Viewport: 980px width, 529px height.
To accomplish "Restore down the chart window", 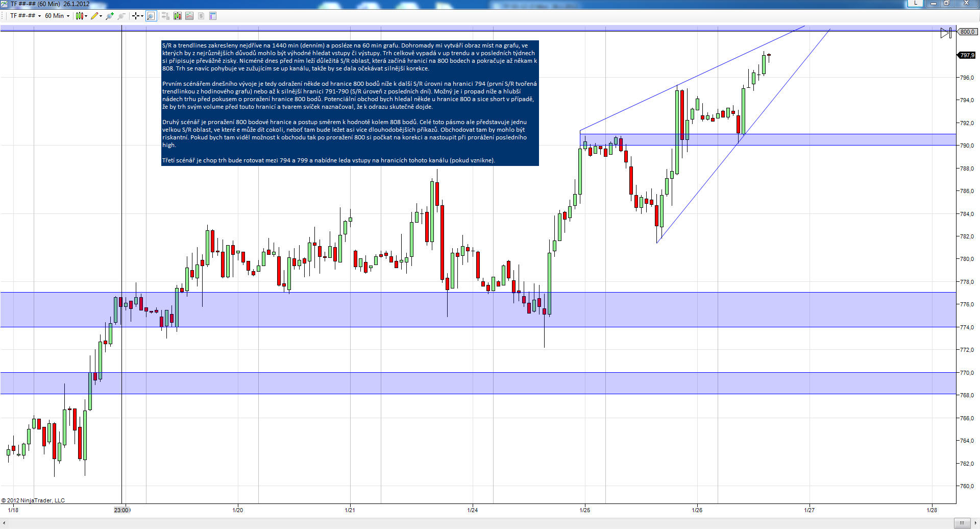I will pos(946,3).
